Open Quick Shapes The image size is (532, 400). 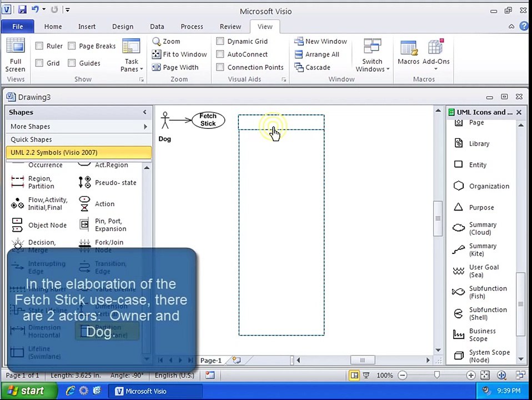pos(79,139)
